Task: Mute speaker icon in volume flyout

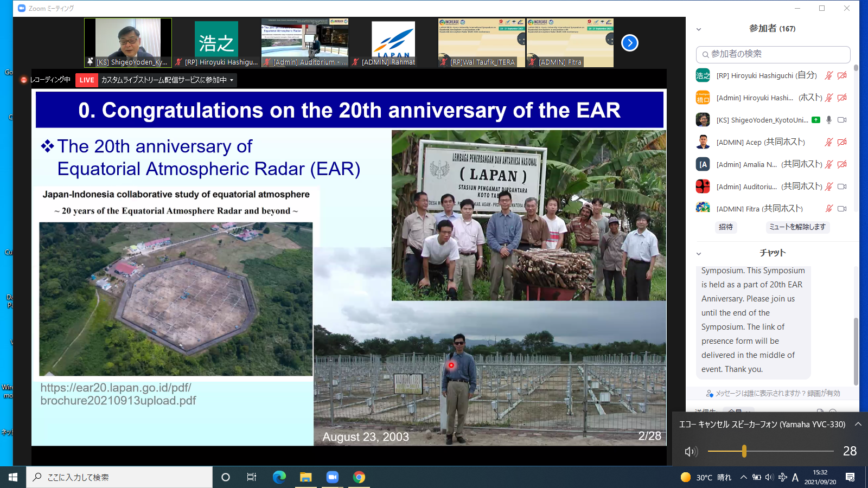Action: (690, 451)
